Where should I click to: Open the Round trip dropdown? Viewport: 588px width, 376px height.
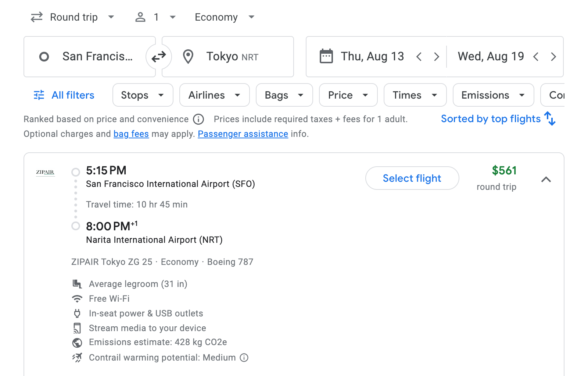coord(73,17)
